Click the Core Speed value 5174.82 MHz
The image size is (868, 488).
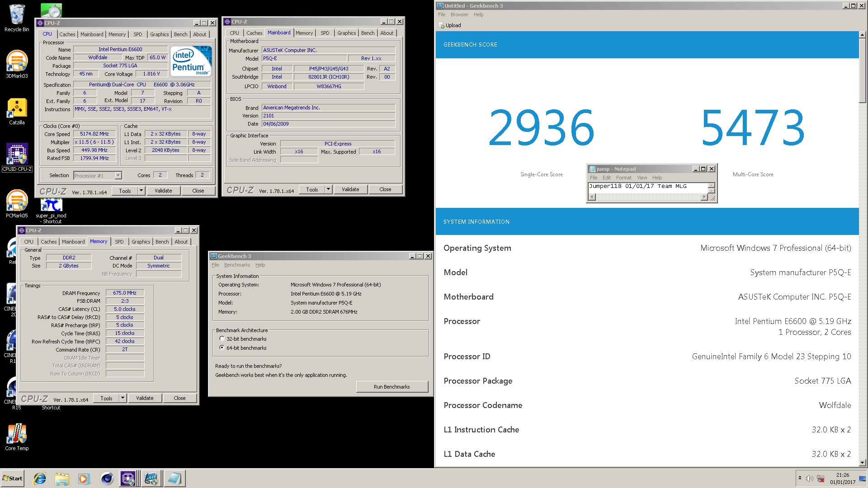click(94, 134)
